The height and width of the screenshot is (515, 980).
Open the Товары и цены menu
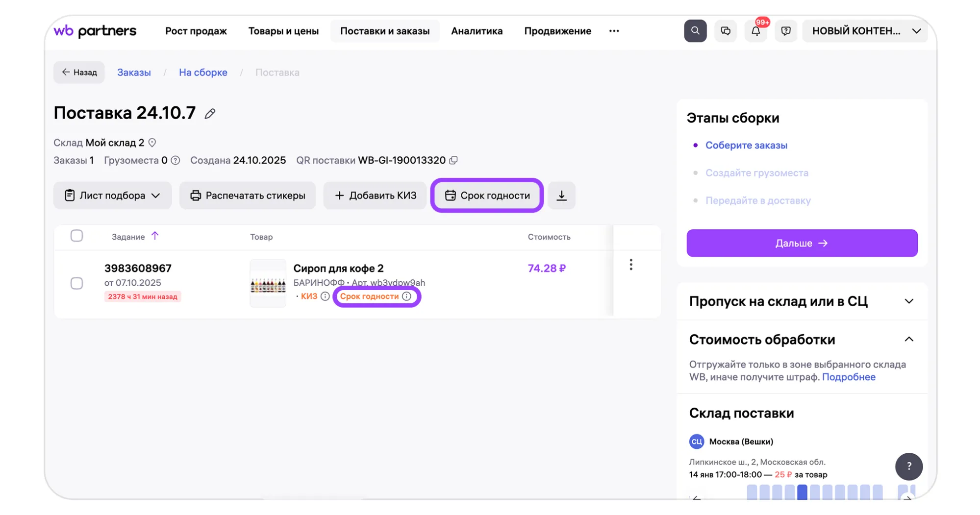point(283,31)
